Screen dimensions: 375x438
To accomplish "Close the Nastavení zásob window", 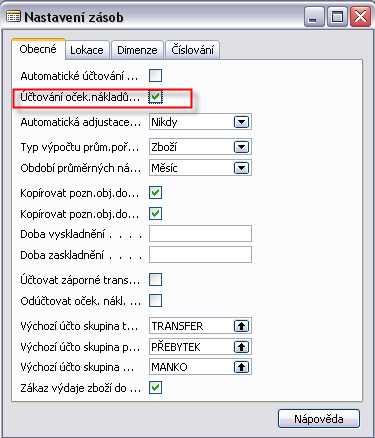I will 360,17.
